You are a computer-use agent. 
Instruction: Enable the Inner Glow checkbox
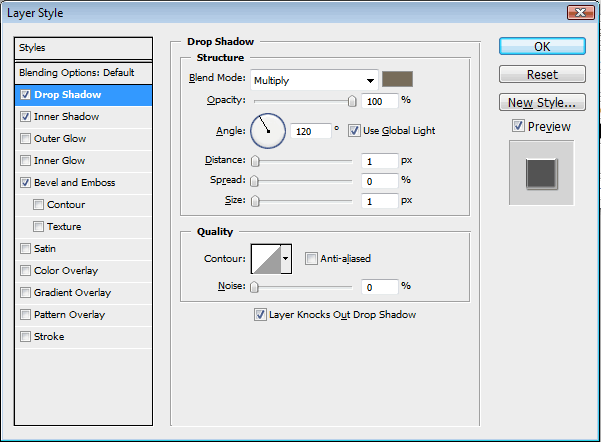click(x=25, y=160)
